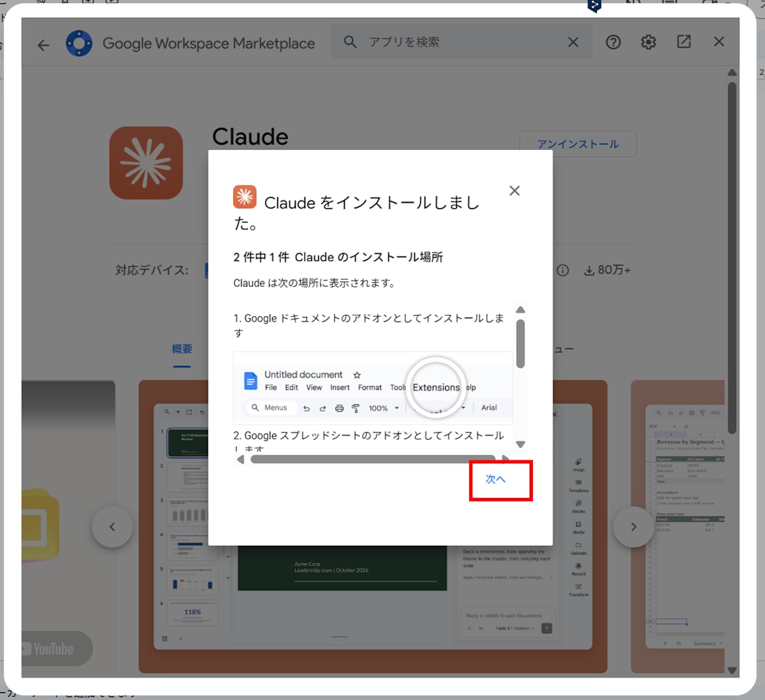Click the dialog vertical scrollbar thumb
The height and width of the screenshot is (700, 765).
tap(520, 344)
